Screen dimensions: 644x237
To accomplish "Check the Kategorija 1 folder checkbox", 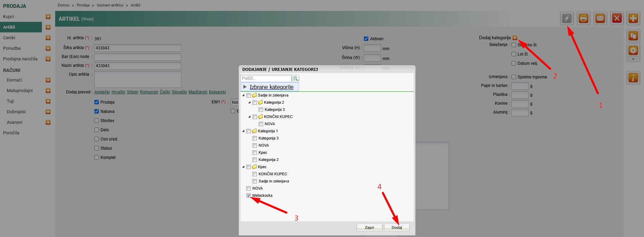I will pos(248,131).
